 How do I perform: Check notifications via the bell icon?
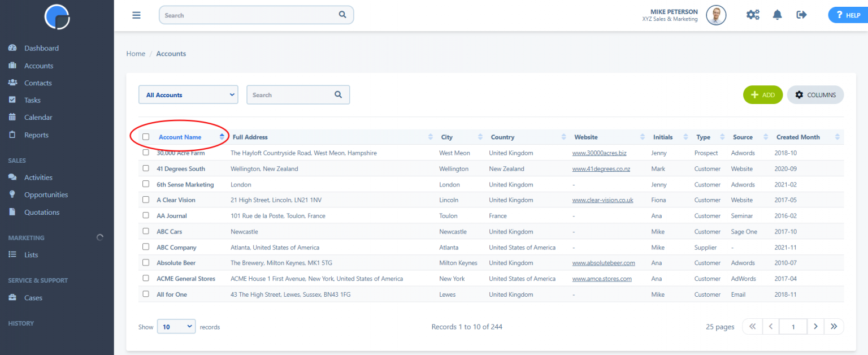click(777, 15)
